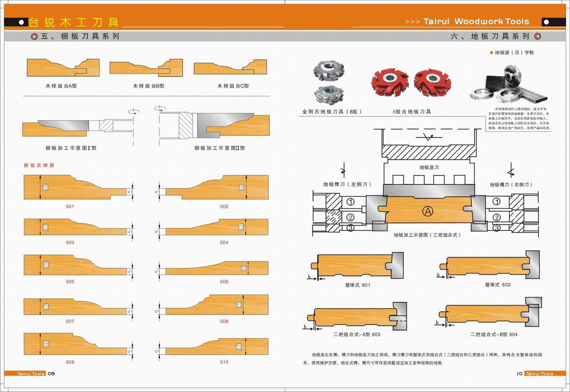Click the white dot icon in top-right header
570x392 pixels.
(x=546, y=22)
